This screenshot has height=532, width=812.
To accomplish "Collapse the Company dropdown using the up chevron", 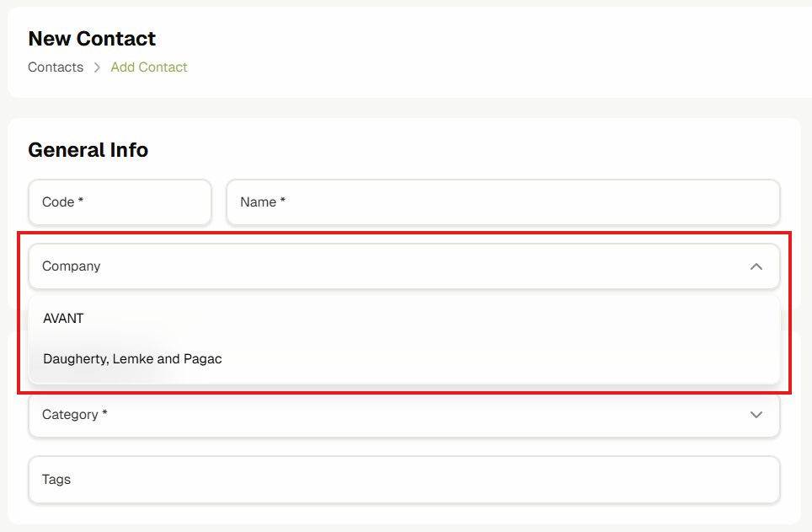I will pyautogui.click(x=756, y=266).
